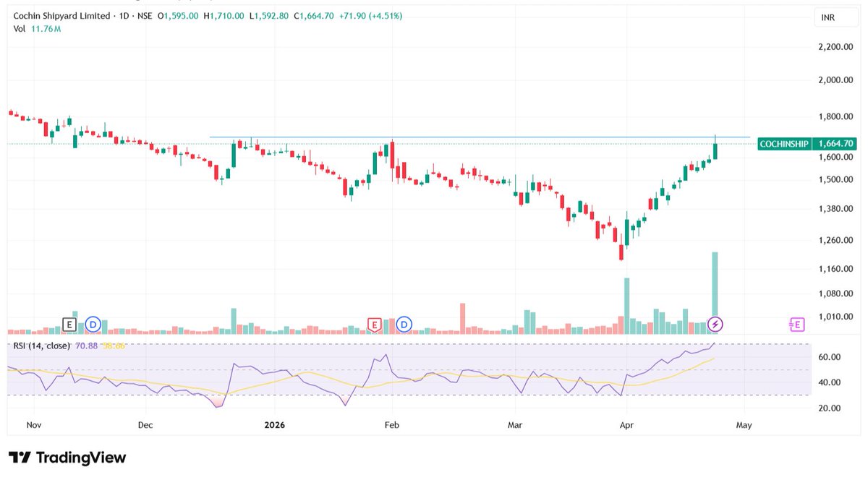Click the 2026 label on time axis
868x480 pixels.
(275, 426)
